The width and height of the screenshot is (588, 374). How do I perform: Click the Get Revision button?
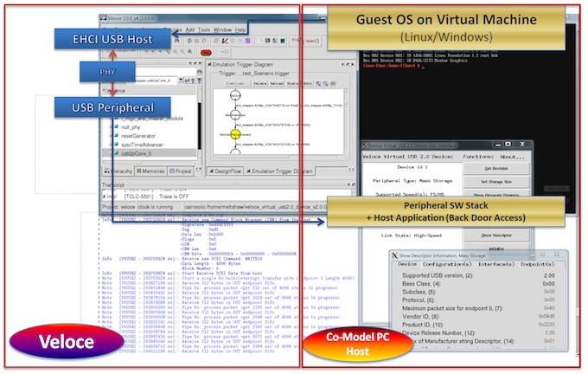pyautogui.click(x=496, y=169)
